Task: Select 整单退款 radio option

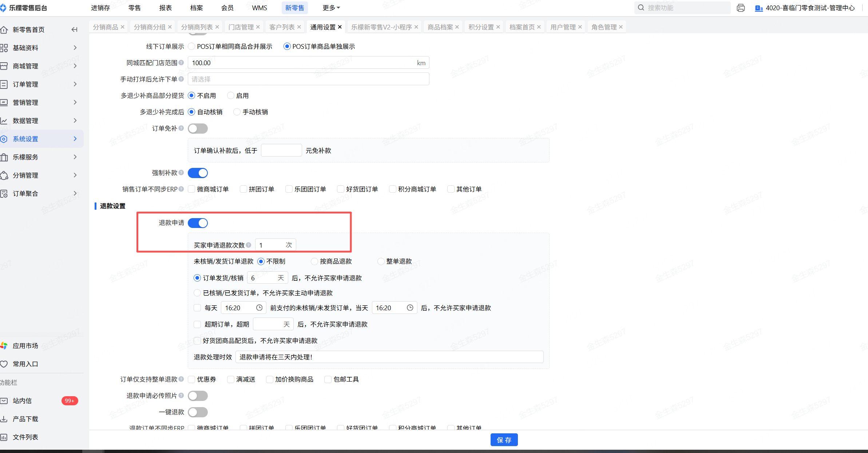Action: tap(381, 261)
